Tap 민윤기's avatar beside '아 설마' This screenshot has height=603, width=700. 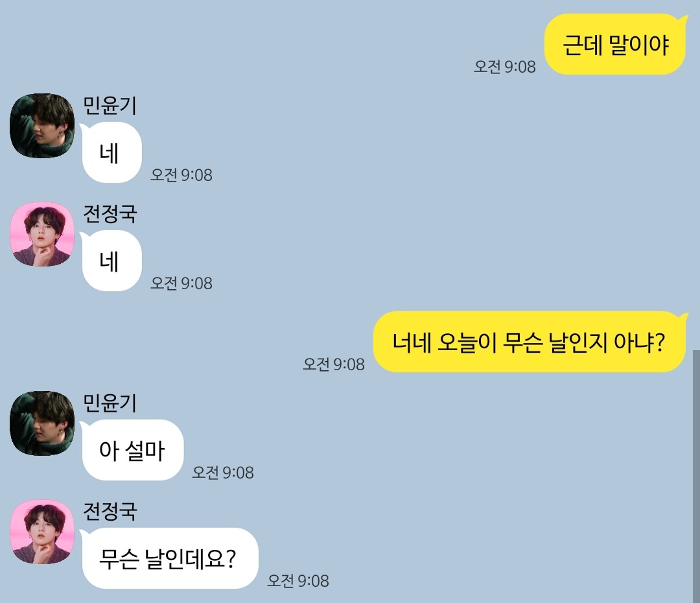(x=42, y=423)
